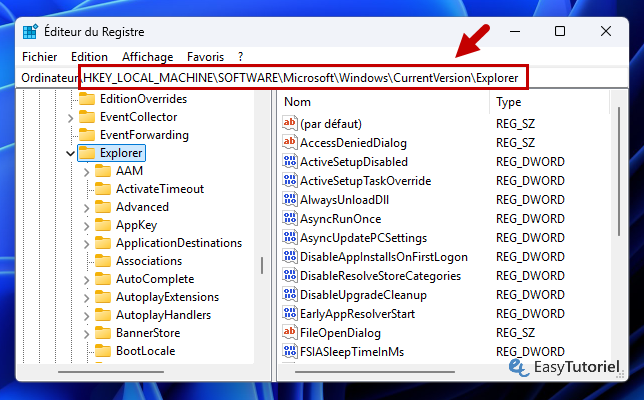Expand the AutoplayHandlers subkey
Viewport: 644px width, 400px height.
click(x=86, y=316)
